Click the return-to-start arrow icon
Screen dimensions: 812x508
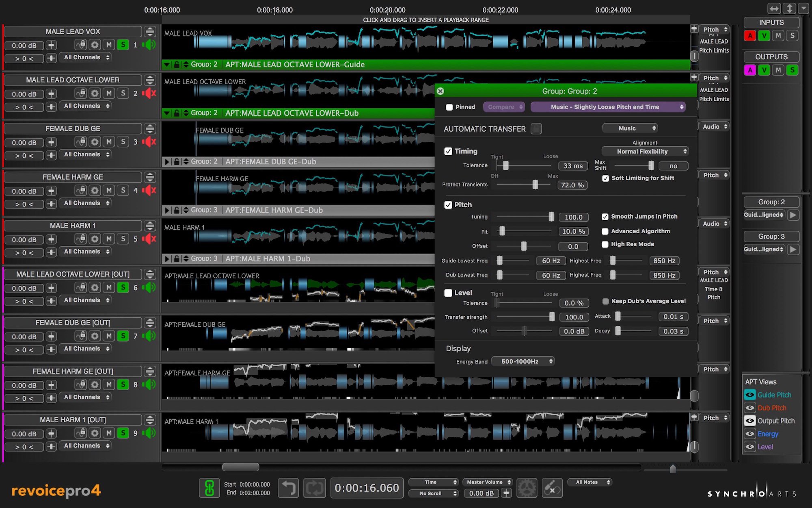tap(289, 488)
